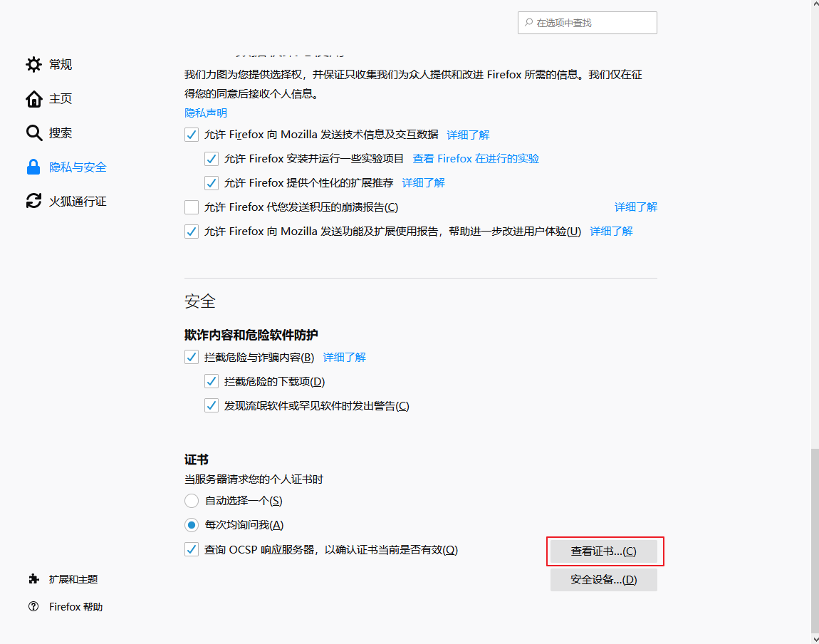Click the puzzle icon for 扩展和主题
Image resolution: width=819 pixels, height=644 pixels.
(34, 578)
